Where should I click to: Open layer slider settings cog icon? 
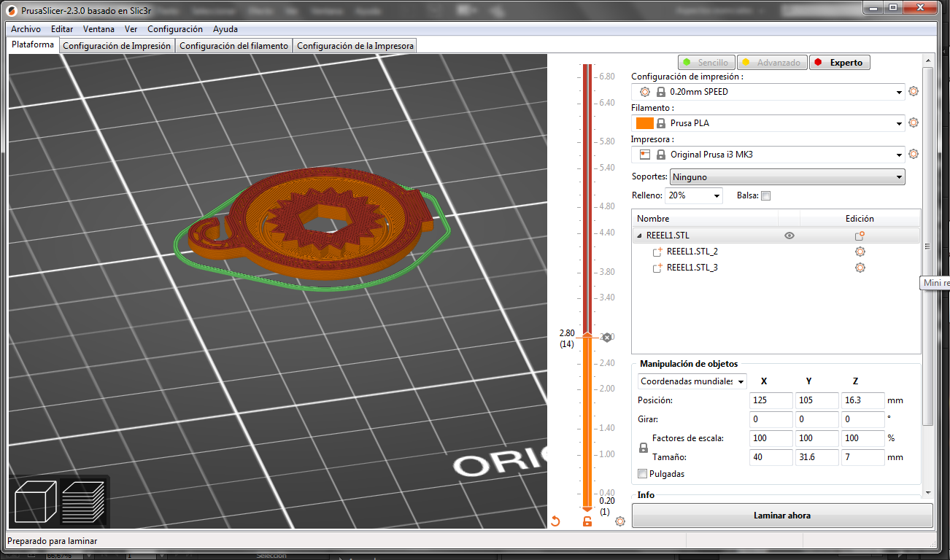(620, 521)
